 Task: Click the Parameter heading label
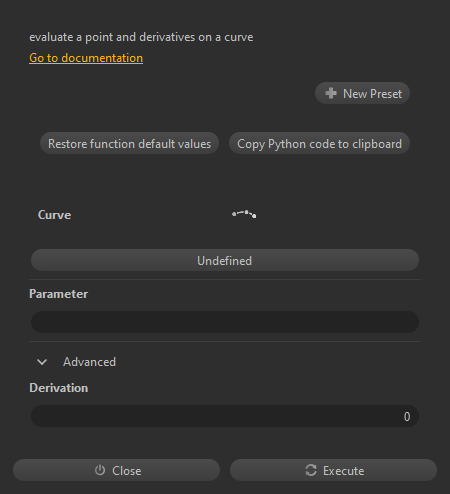pos(59,294)
